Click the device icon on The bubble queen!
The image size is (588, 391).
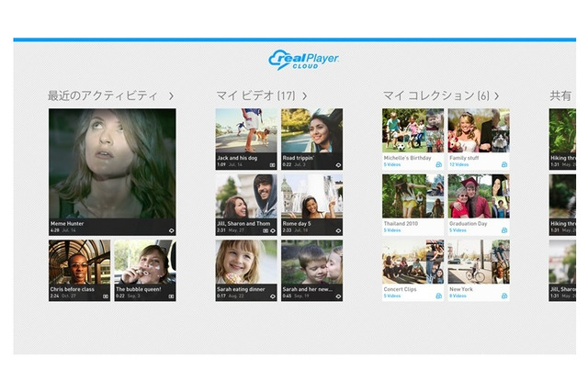pos(172,296)
